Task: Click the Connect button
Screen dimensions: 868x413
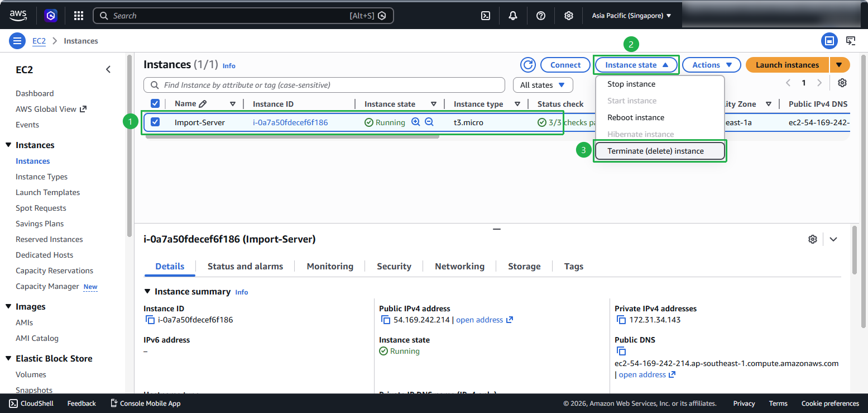Action: coord(565,65)
